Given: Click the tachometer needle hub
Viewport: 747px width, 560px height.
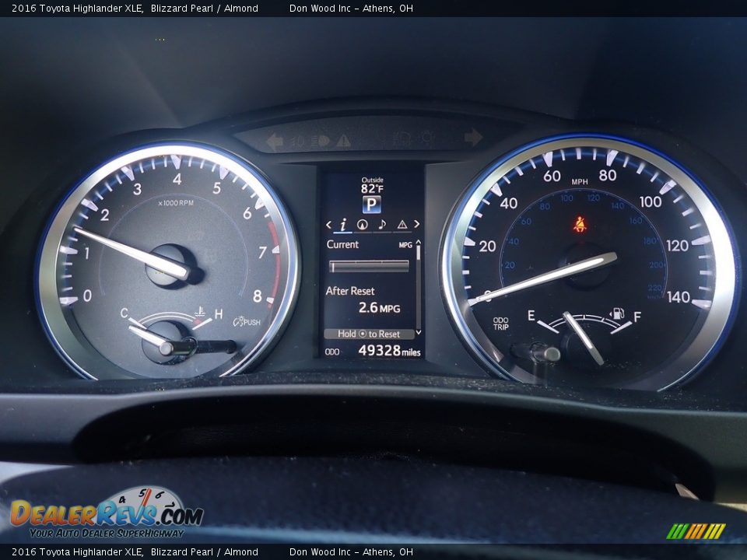Looking at the screenshot, I should click(170, 266).
